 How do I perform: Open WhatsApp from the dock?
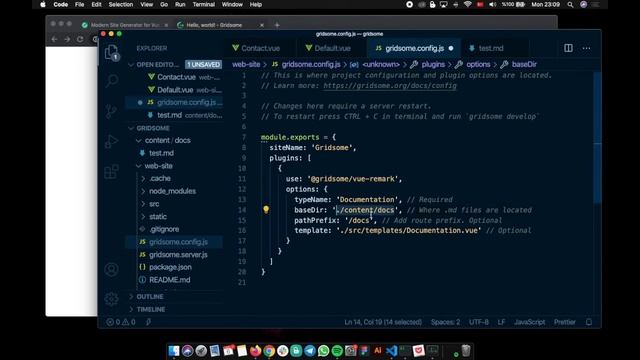[323, 351]
